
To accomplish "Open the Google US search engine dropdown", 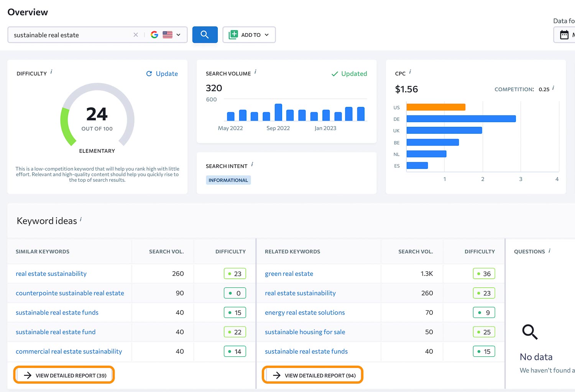I will click(x=166, y=35).
